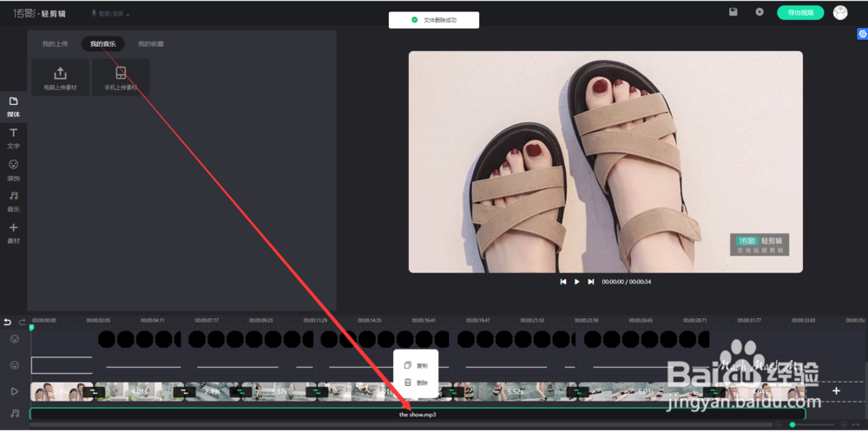Fit timeline to width with arrows icon
The image size is (868, 431).
click(x=857, y=424)
